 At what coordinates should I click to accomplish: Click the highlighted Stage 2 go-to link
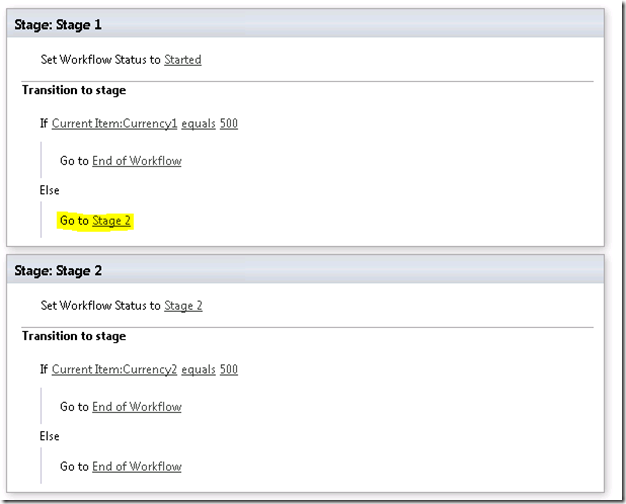(111, 221)
